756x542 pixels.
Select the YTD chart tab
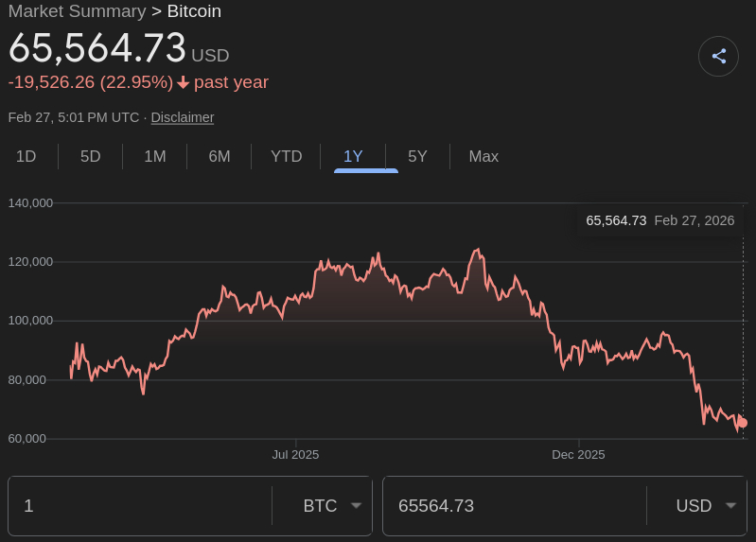286,157
